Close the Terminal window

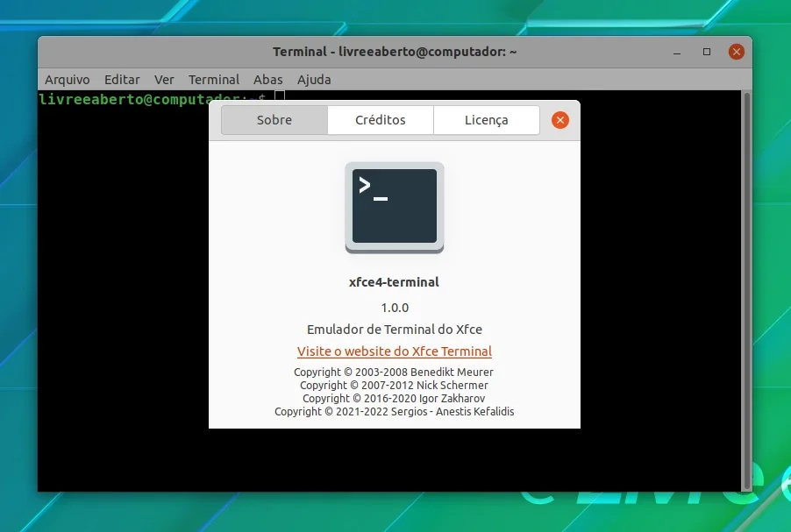click(737, 52)
